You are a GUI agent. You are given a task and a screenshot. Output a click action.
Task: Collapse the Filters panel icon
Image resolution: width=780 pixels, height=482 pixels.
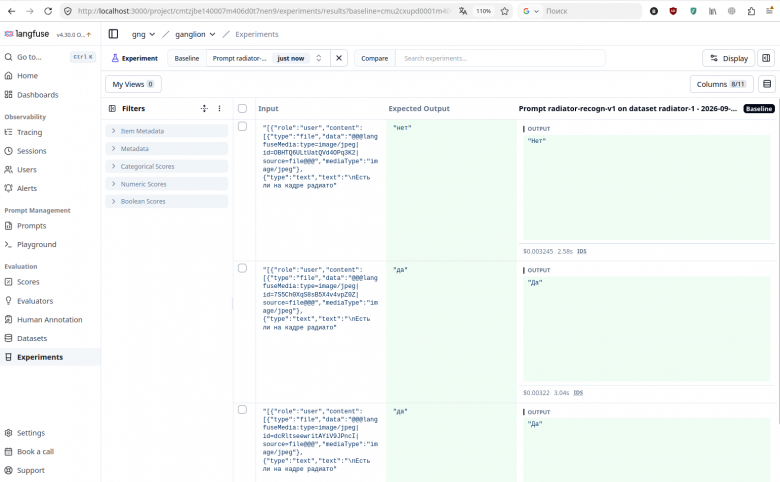pyautogui.click(x=112, y=108)
